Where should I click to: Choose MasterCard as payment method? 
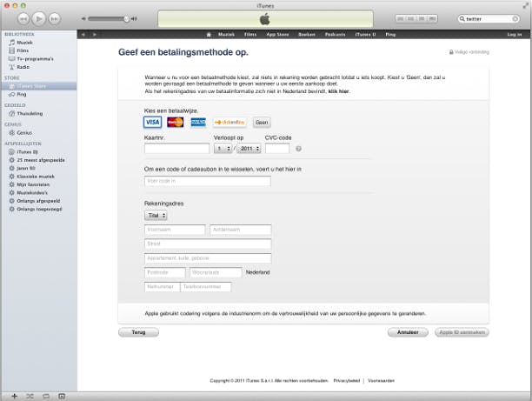[176, 123]
